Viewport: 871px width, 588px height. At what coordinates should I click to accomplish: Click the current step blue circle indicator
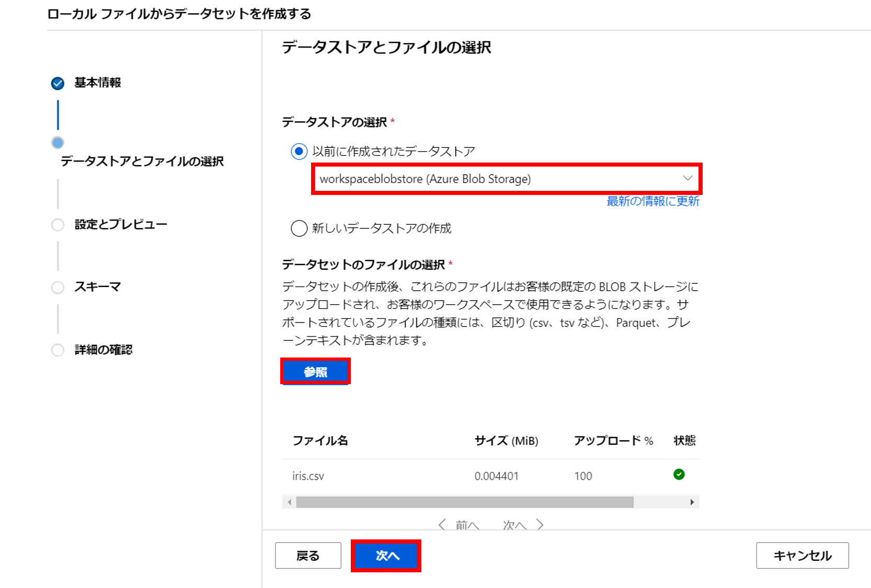pos(58,143)
